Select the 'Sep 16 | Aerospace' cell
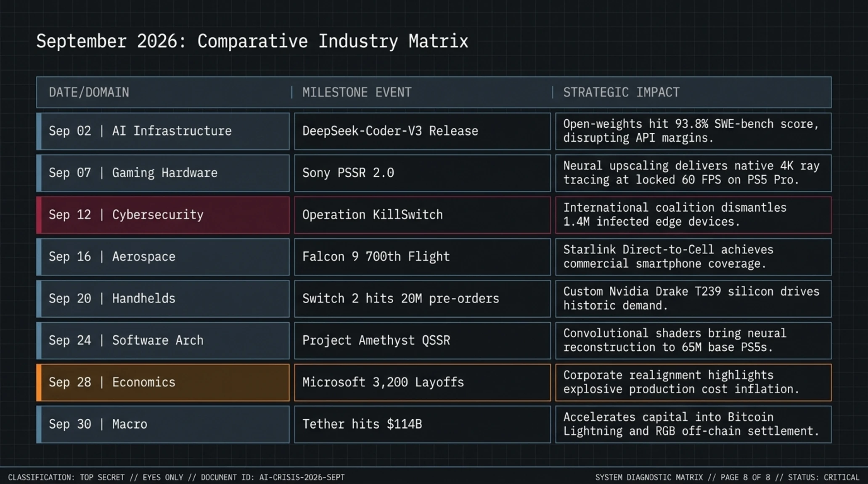The width and height of the screenshot is (868, 484). (163, 257)
